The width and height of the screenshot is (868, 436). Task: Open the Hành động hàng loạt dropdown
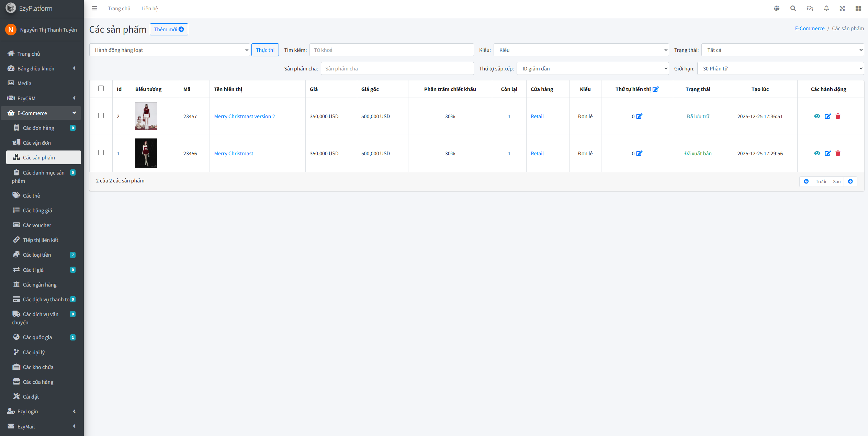[169, 50]
